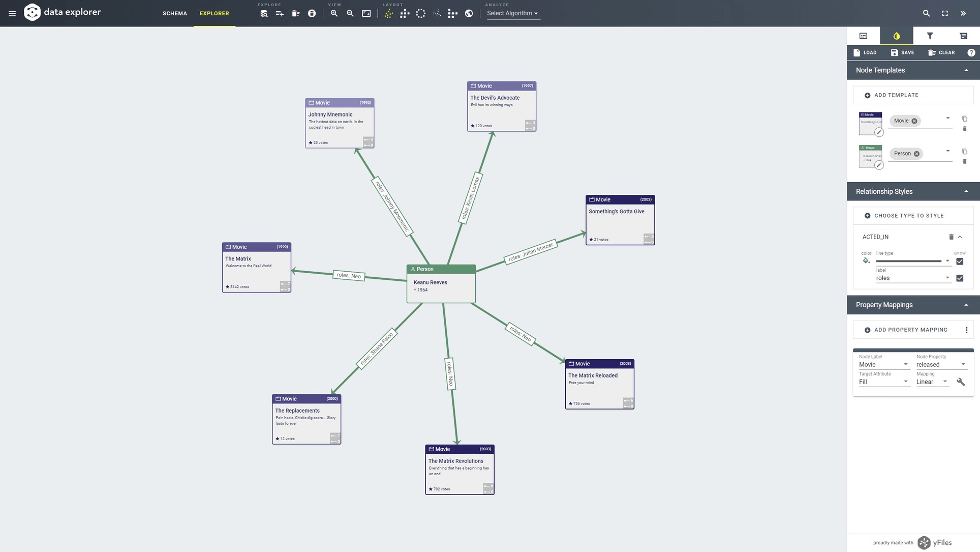The height and width of the screenshot is (552, 980).
Task: Delete the ACTED_IN relationship style
Action: [951, 237]
